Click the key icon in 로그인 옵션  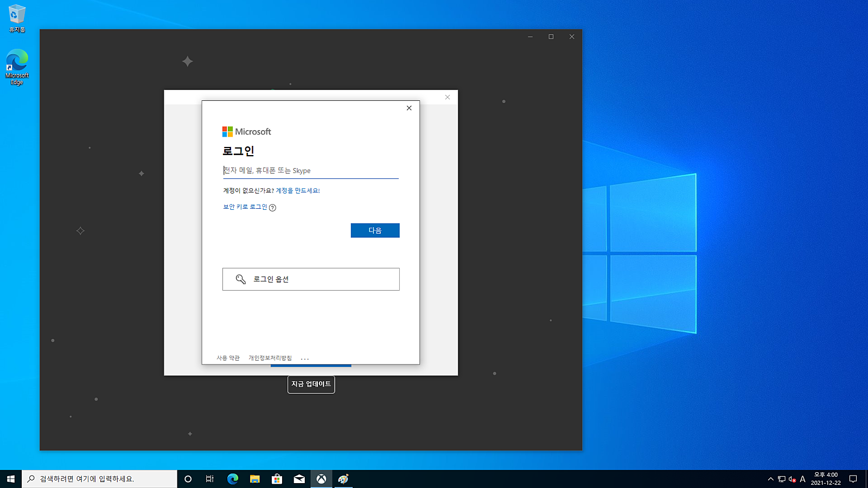(240, 279)
